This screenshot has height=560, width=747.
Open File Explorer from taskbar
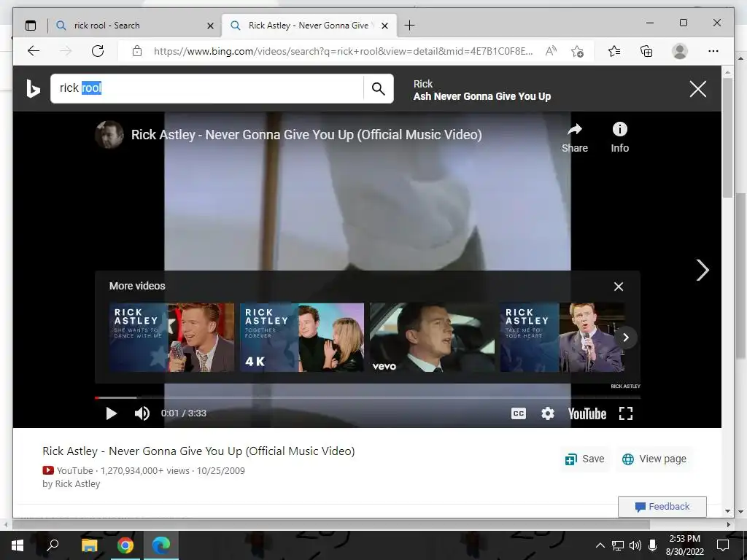(89, 545)
